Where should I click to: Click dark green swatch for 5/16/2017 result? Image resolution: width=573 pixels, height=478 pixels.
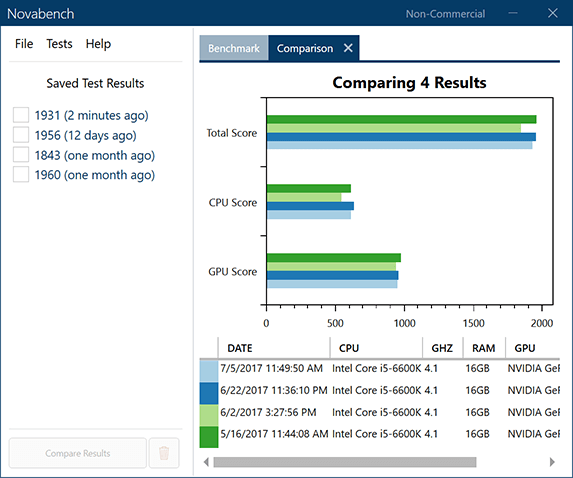tap(209, 437)
